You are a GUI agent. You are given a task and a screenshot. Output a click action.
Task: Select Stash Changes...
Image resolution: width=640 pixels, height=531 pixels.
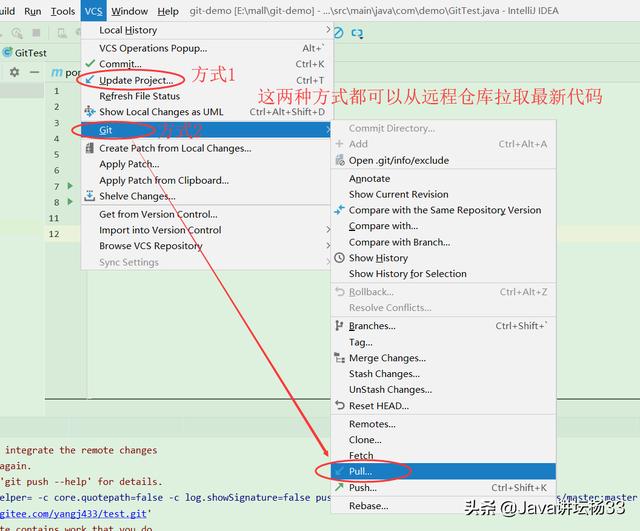tap(443, 374)
